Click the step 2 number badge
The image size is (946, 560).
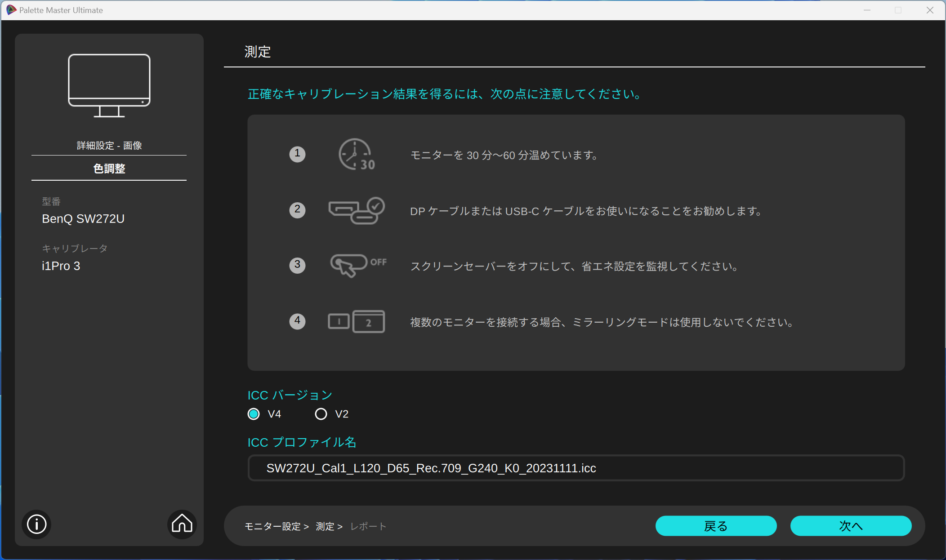[x=297, y=210]
